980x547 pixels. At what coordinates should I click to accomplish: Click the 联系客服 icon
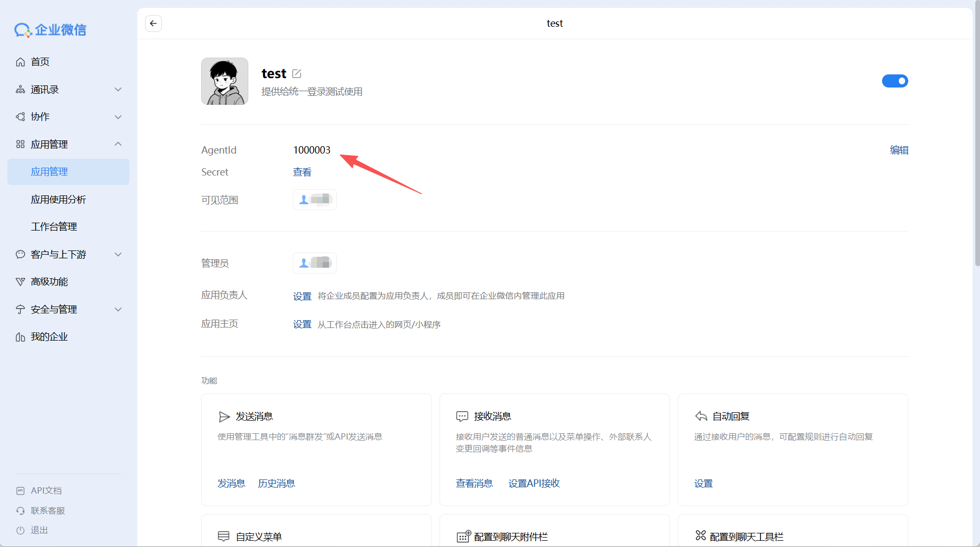[x=20, y=510]
